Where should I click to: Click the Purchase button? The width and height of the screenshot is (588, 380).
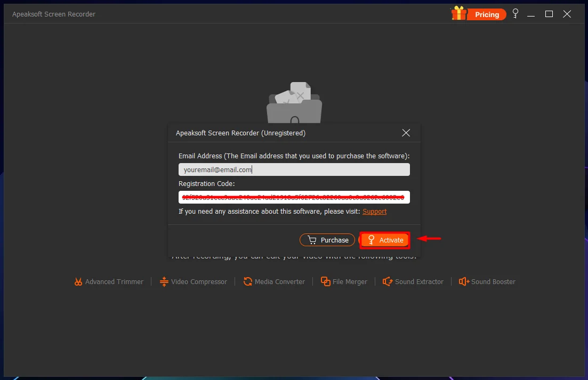327,240
